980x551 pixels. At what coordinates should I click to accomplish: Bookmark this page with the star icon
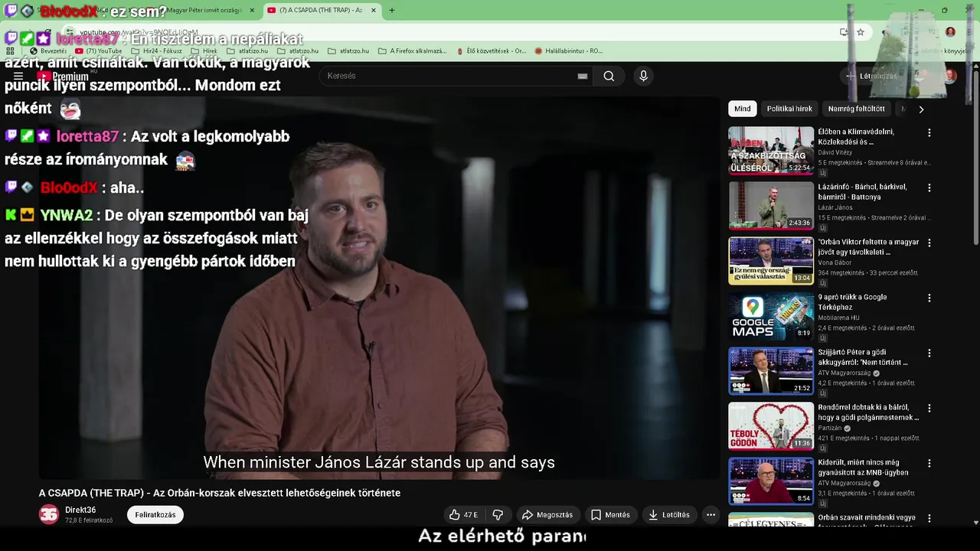point(861,32)
